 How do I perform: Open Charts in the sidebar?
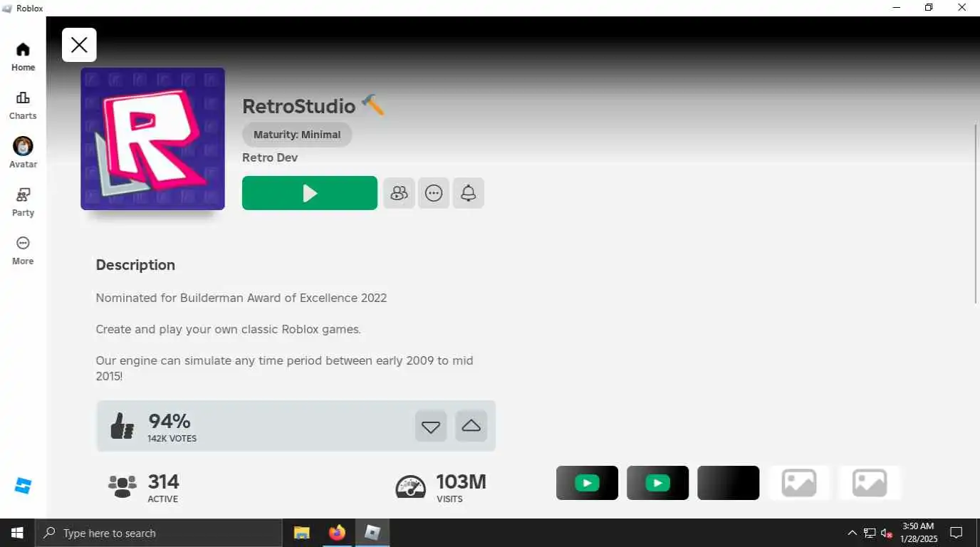[x=23, y=105]
